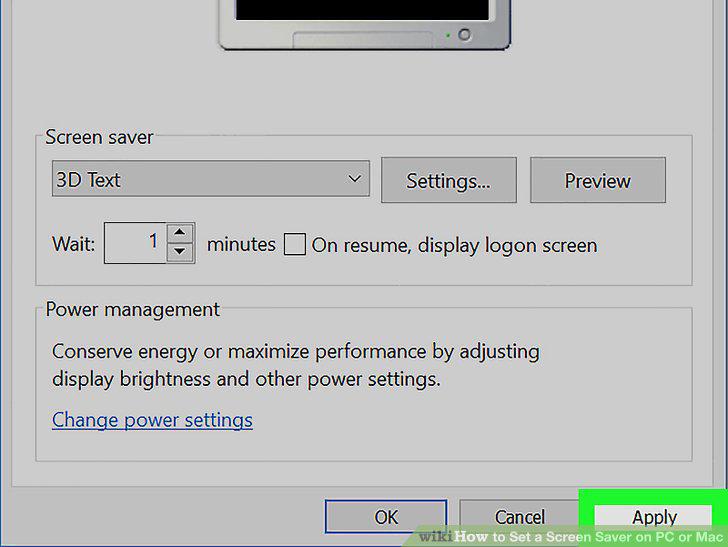The image size is (728, 547).
Task: Click the monitor preview black screen
Action: pos(362,9)
